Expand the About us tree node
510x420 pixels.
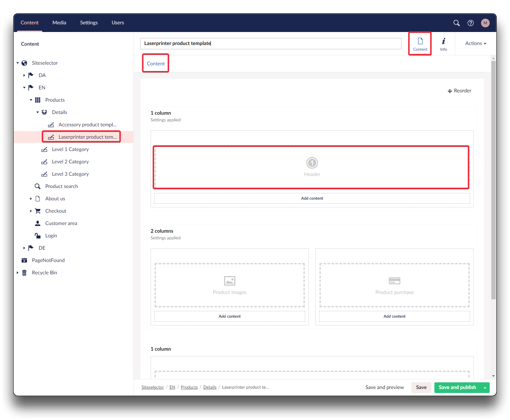click(x=31, y=199)
